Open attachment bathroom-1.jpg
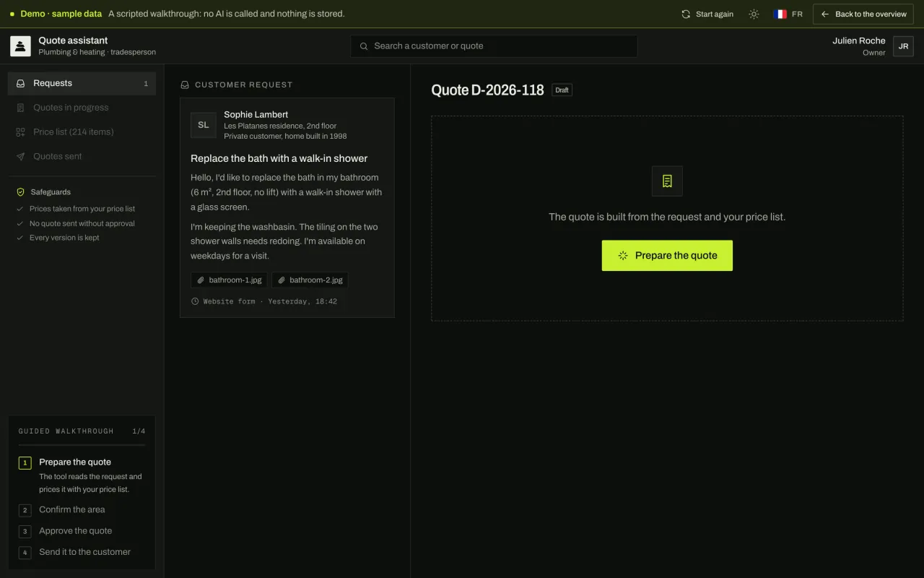 coord(230,280)
